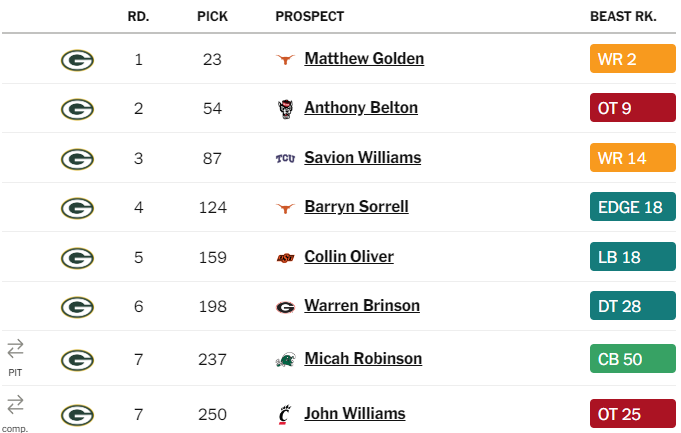The image size is (681, 433).
Task: Click the Packers logo in round 1 row
Action: 77,60
